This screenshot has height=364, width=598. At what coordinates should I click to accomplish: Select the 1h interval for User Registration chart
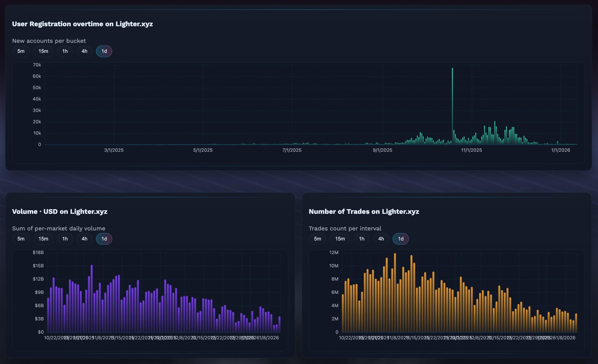click(65, 51)
